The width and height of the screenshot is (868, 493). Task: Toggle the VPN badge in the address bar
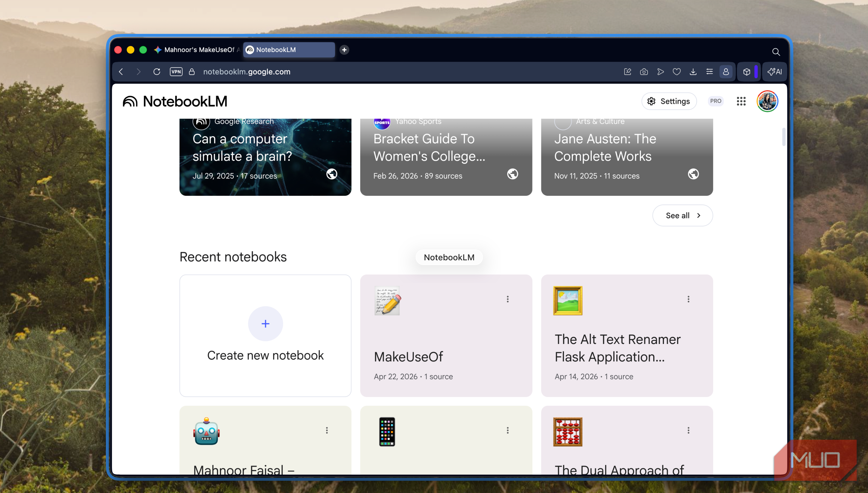[176, 72]
